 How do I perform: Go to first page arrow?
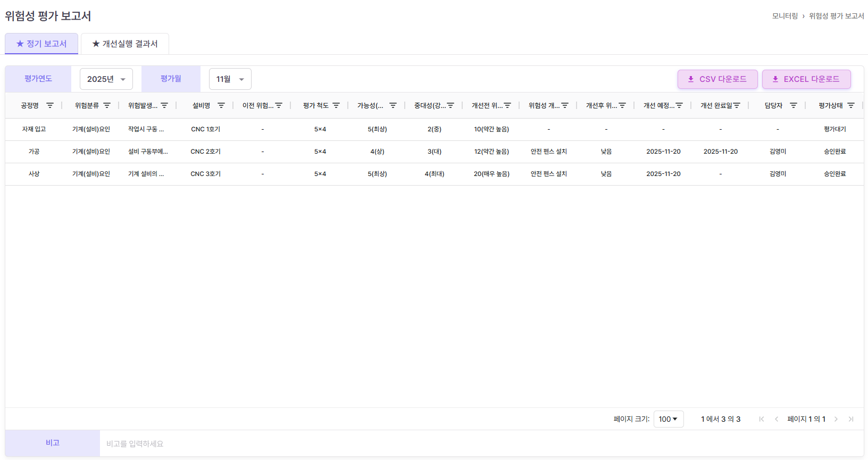tap(762, 419)
